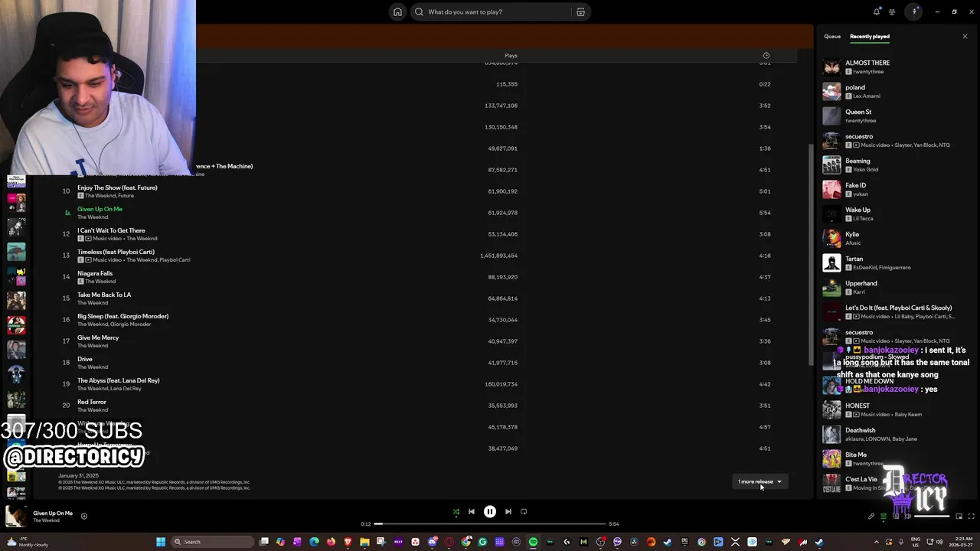Select Red Terror track
Viewport: 980px width, 551px height.
92,402
